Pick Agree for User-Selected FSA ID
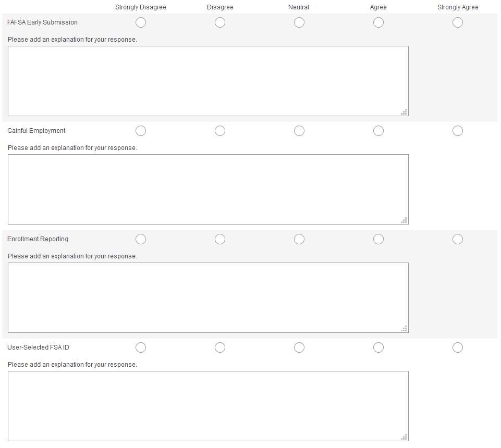 378,347
